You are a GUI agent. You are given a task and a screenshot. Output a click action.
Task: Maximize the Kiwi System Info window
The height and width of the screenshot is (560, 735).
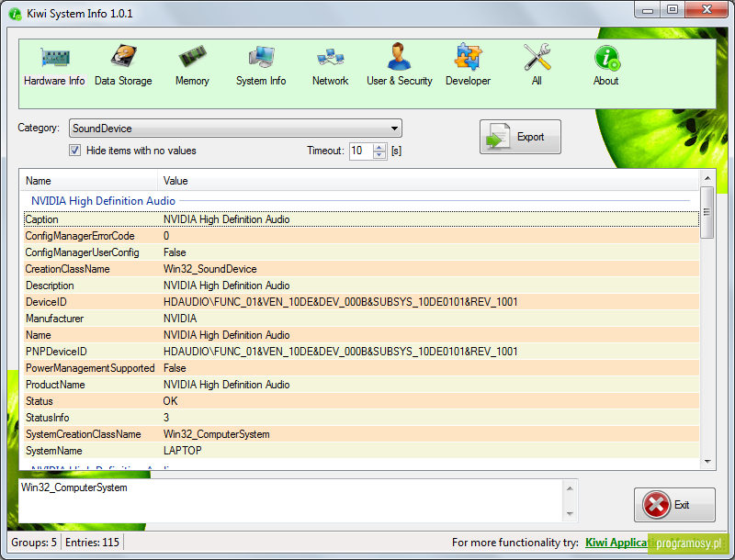[x=673, y=10]
